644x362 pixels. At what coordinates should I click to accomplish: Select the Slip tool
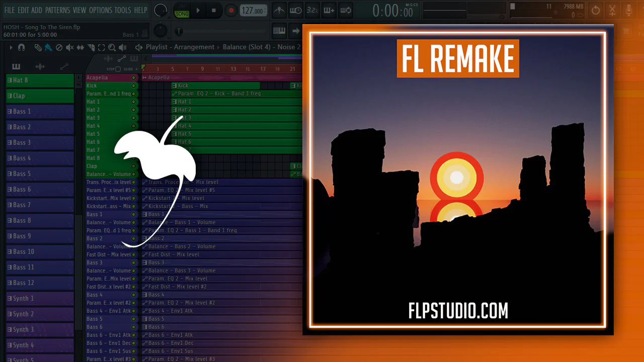pyautogui.click(x=80, y=47)
